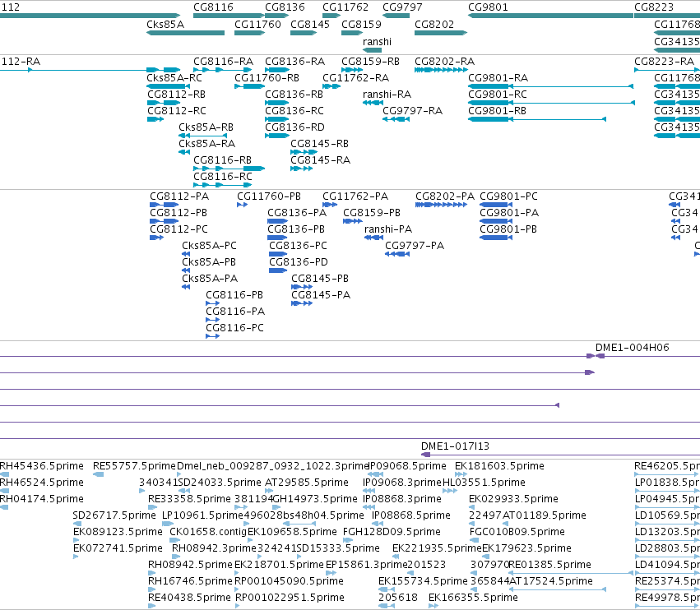Select the CG8112-PA protein label

179,196
